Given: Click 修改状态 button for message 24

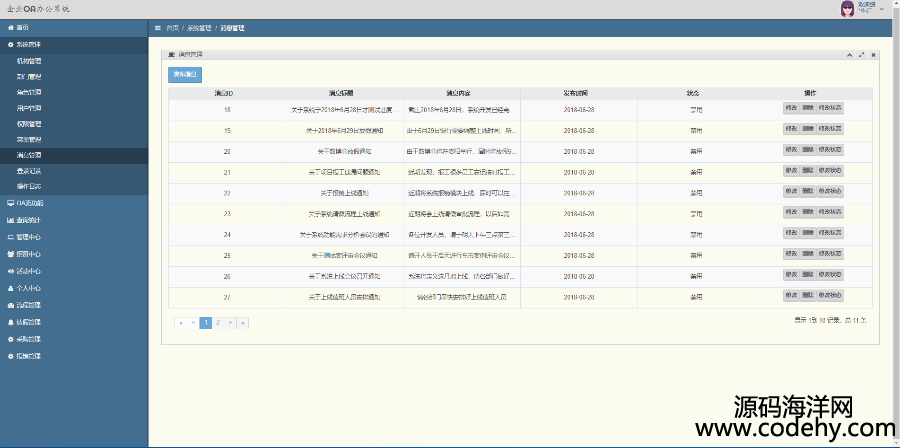Looking at the screenshot, I should (x=830, y=233).
